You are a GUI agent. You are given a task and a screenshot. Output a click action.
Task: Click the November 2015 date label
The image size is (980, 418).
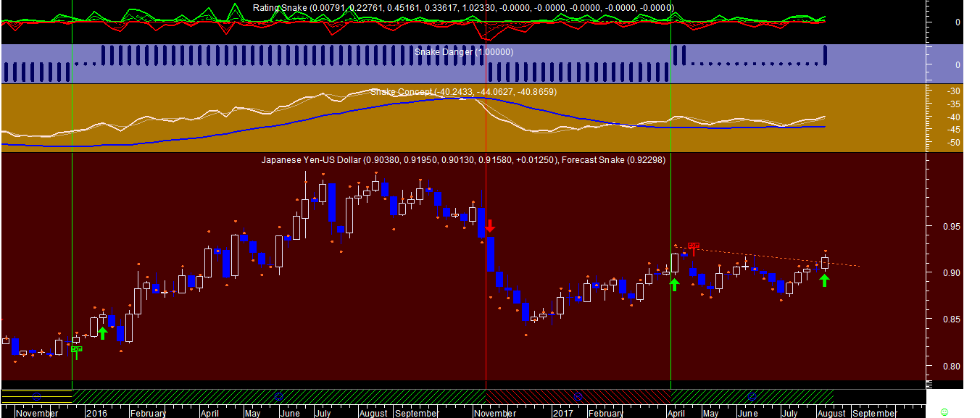click(37, 414)
